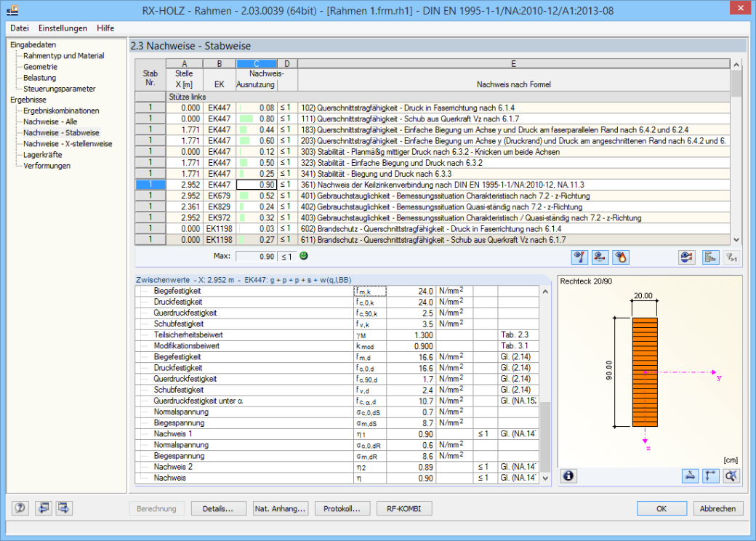Open the Einstellungen menu
The width and height of the screenshot is (756, 541).
(x=63, y=28)
